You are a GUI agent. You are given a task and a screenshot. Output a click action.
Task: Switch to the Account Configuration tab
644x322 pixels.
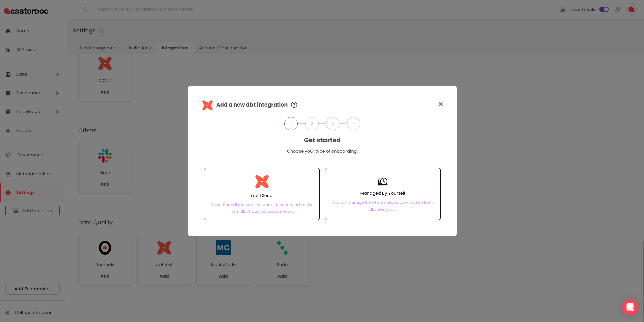[x=223, y=48]
